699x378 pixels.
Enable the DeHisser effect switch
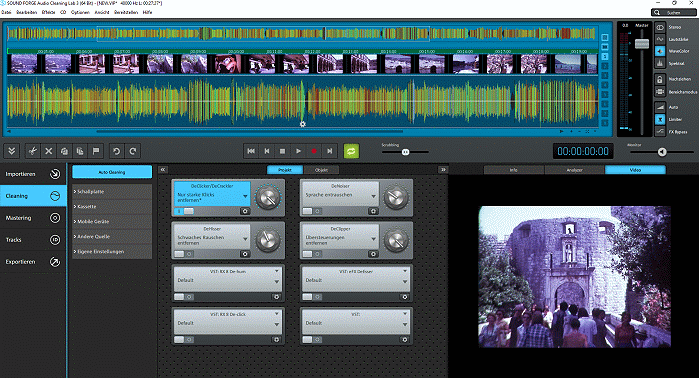point(184,254)
